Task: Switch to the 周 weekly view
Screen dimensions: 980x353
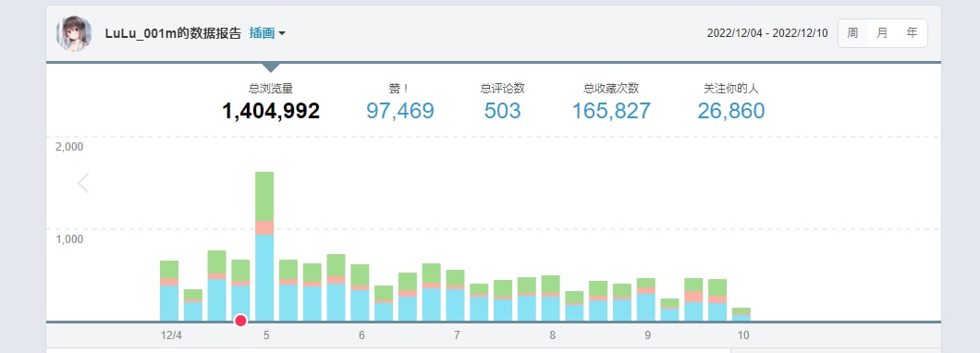Action: 852,33
